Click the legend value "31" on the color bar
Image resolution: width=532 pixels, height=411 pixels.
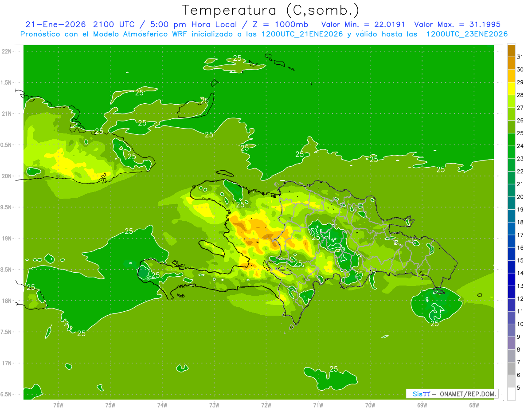[520, 57]
